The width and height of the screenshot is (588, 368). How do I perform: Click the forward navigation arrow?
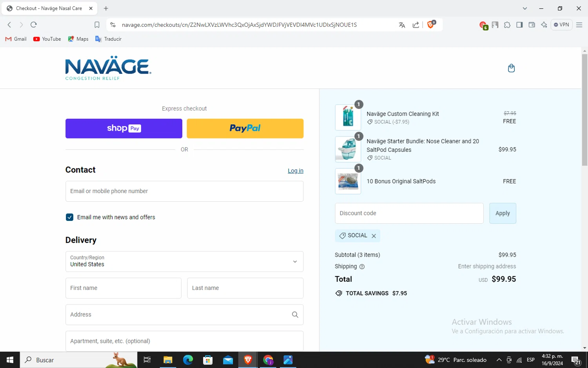tap(21, 25)
